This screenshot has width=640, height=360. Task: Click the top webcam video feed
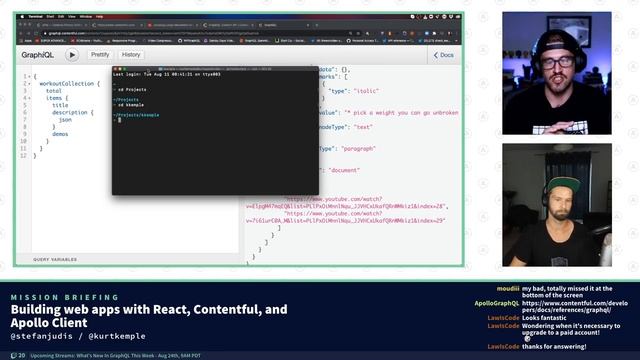click(x=557, y=73)
